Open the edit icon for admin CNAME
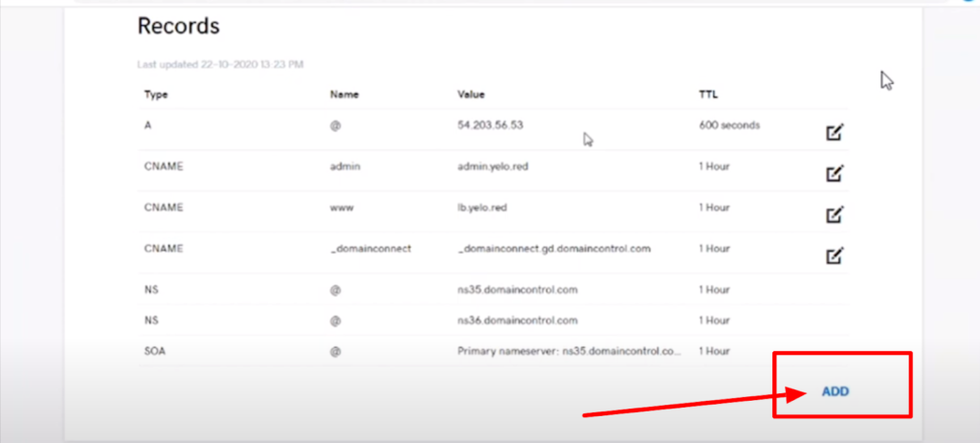This screenshot has width=980, height=443. [x=835, y=173]
